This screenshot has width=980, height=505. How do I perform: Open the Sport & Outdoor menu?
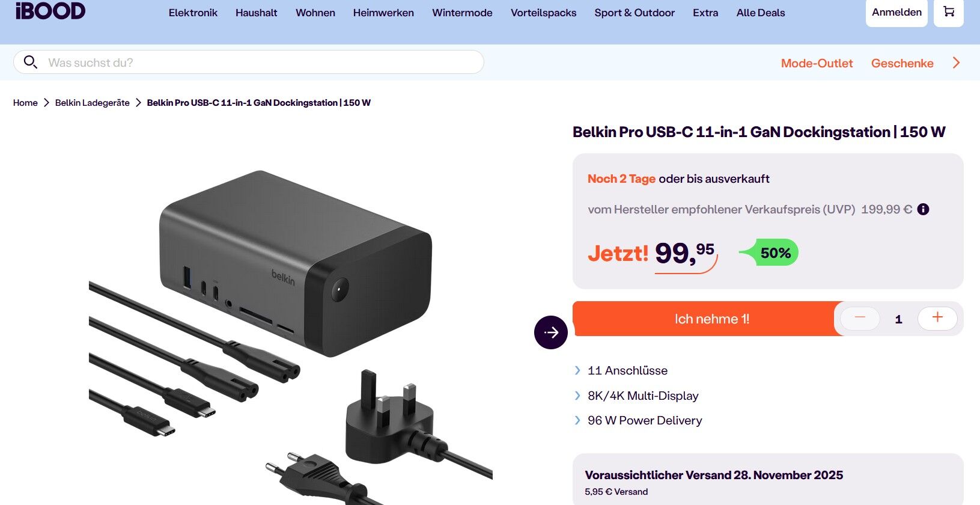pos(635,13)
